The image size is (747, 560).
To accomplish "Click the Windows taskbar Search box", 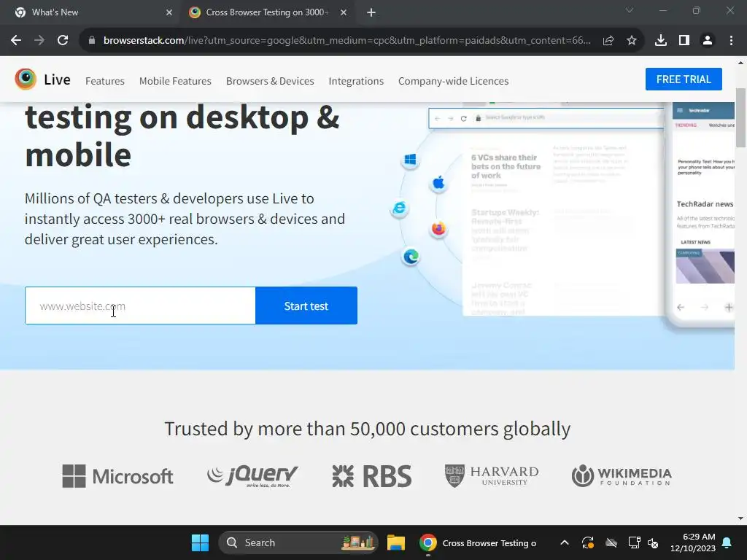I will (x=298, y=542).
